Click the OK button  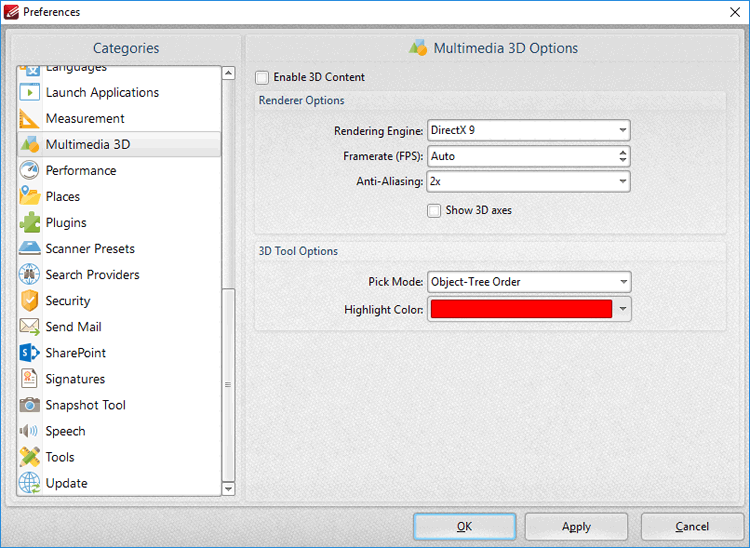point(464,526)
